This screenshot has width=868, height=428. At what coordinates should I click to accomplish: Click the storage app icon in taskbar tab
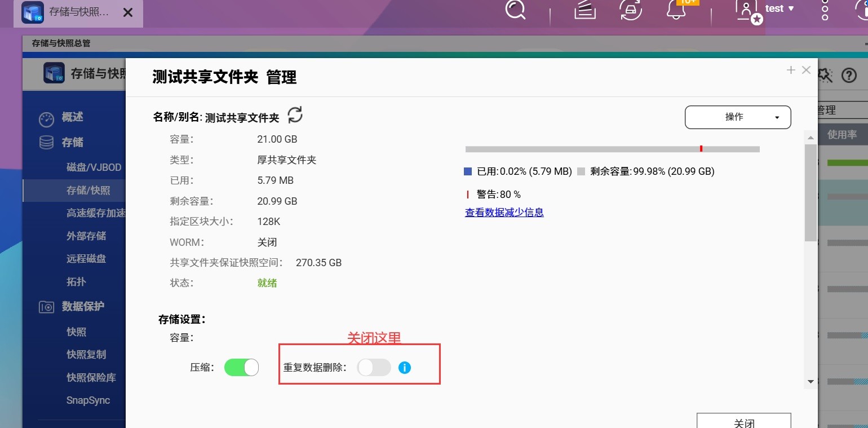tap(33, 12)
